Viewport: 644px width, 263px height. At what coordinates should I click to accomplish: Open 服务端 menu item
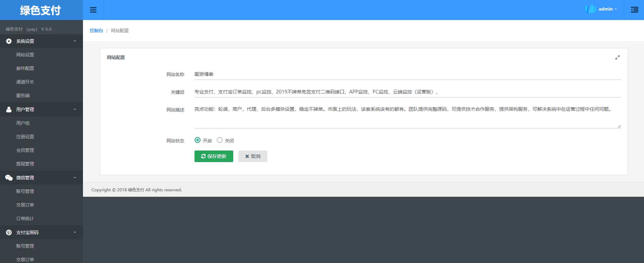point(41,95)
